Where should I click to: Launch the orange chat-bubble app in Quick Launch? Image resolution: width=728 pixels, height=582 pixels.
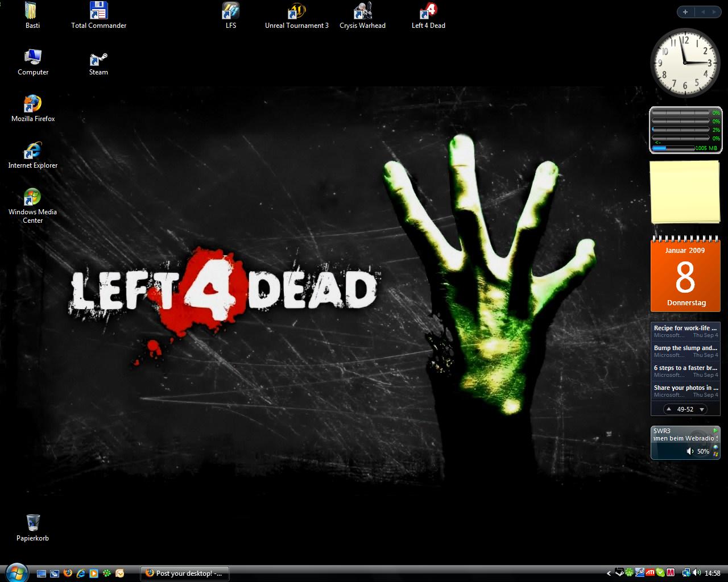[120, 573]
